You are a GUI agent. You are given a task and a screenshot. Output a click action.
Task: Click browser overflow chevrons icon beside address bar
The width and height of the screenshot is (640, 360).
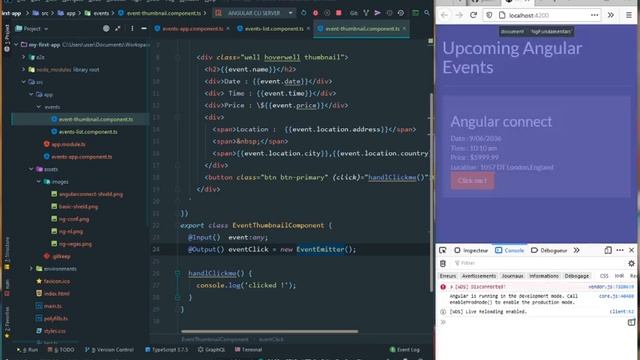[x=611, y=15]
